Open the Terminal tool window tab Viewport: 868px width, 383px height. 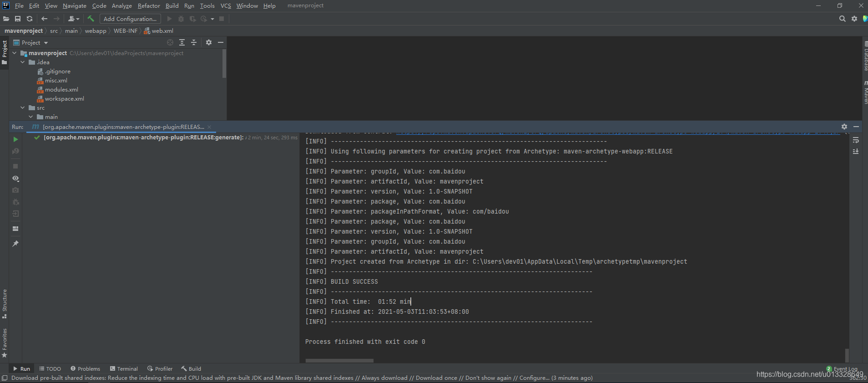[124, 369]
